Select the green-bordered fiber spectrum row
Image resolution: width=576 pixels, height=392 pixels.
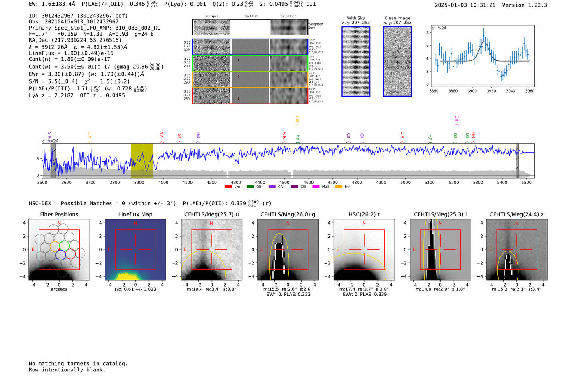coord(250,63)
